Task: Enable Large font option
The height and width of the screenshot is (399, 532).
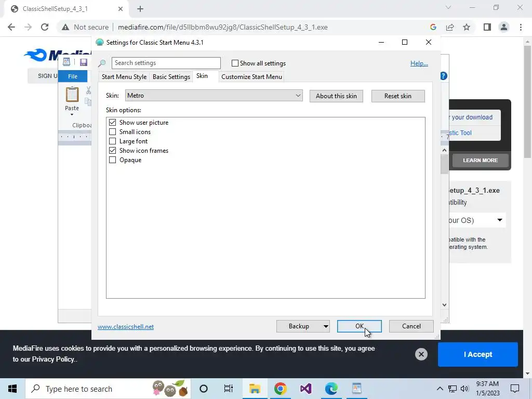Action: (112, 141)
